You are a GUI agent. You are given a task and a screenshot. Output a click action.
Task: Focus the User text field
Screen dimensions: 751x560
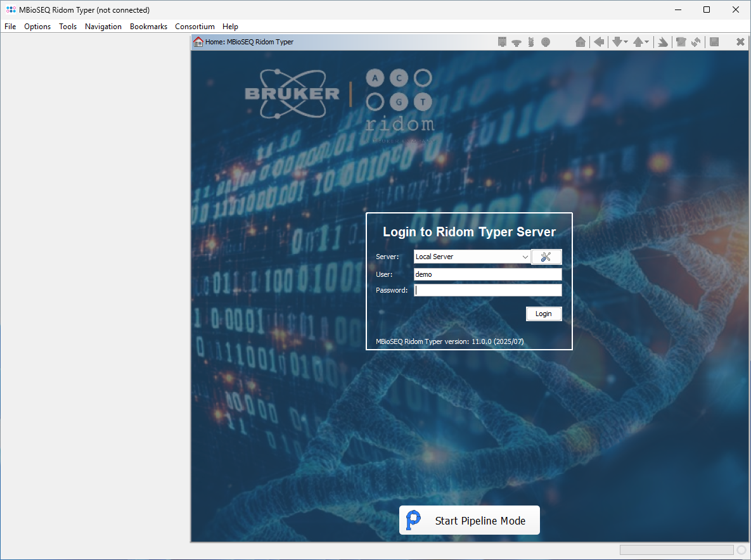point(487,274)
